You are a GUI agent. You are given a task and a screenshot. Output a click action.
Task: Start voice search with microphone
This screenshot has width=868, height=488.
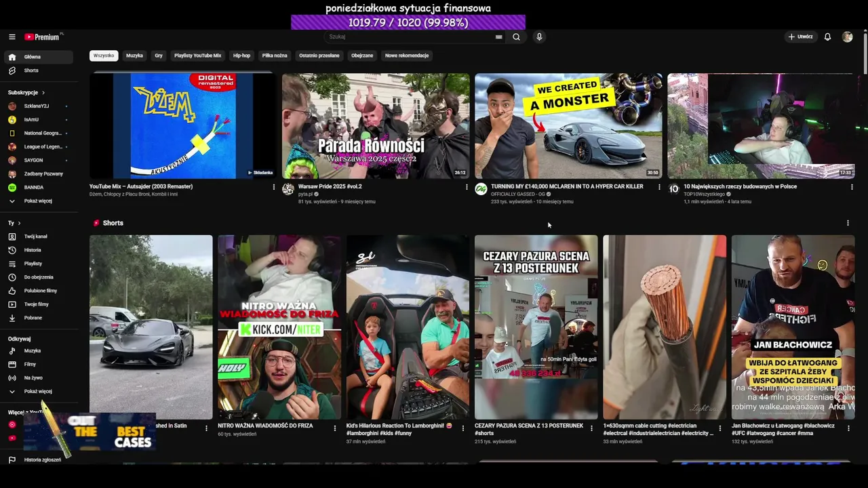point(539,37)
